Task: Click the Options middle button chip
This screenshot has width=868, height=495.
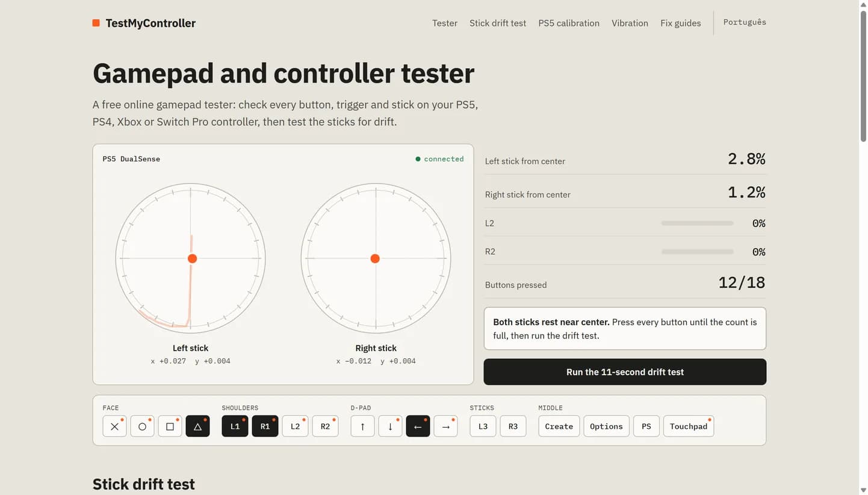Action: (x=606, y=426)
